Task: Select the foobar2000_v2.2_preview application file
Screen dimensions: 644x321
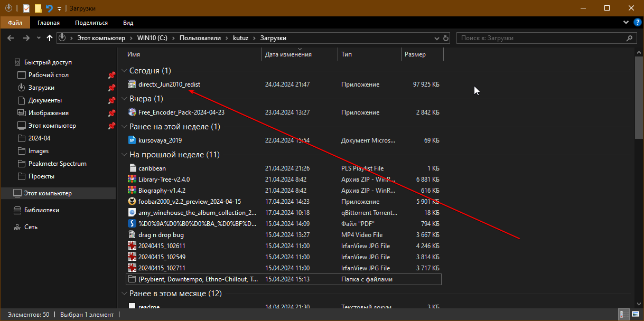Action: [x=189, y=201]
